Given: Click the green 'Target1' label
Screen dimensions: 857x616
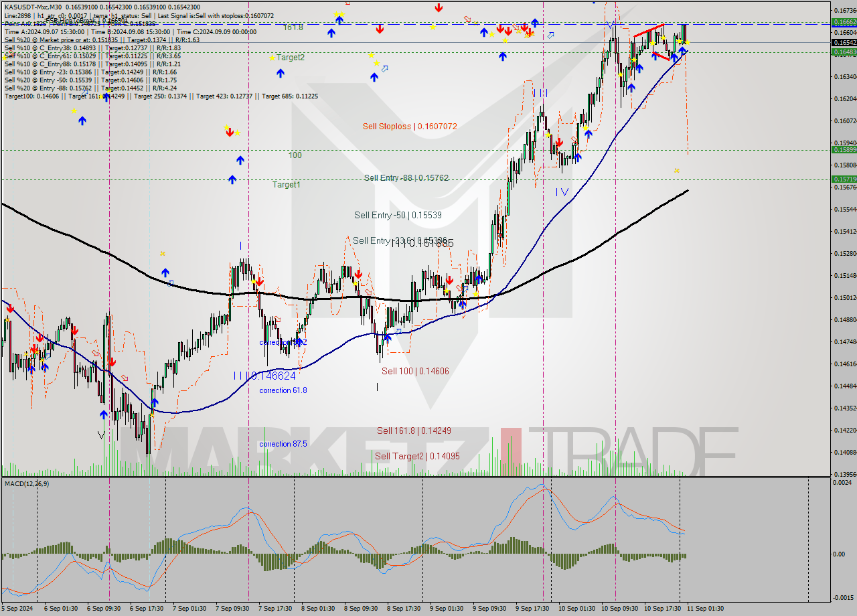Looking at the screenshot, I should point(286,184).
